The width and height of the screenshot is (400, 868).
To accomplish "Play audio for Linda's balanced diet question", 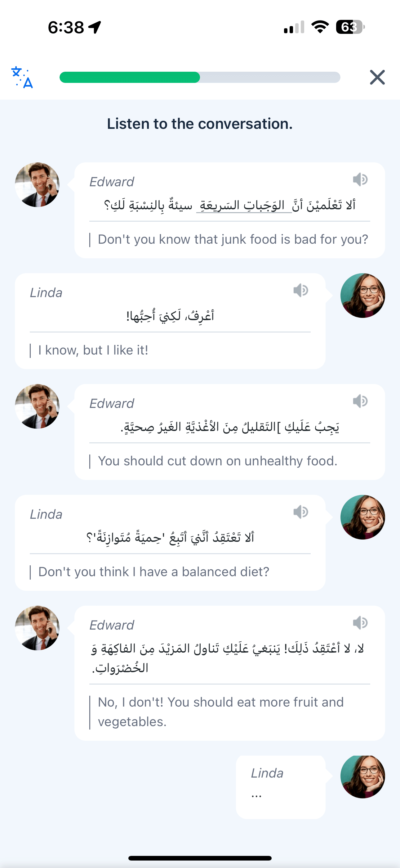I will click(300, 512).
